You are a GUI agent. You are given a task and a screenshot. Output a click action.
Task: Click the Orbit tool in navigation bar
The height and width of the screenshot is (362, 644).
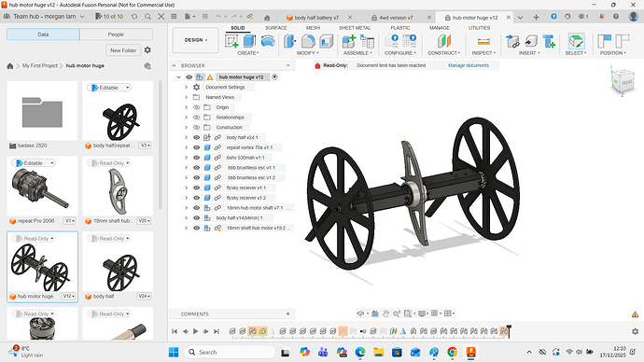pyautogui.click(x=360, y=313)
